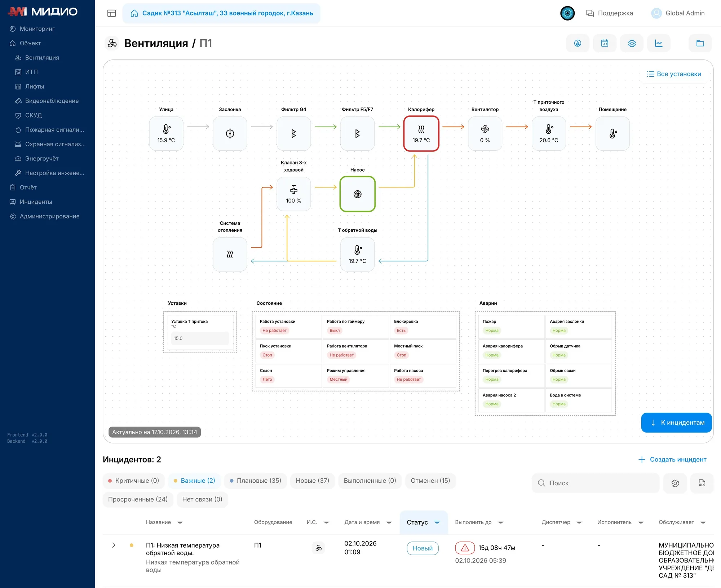Image resolution: width=721 pixels, height=588 pixels.
Task: Toggle the sidebar layout icon
Action: [112, 13]
